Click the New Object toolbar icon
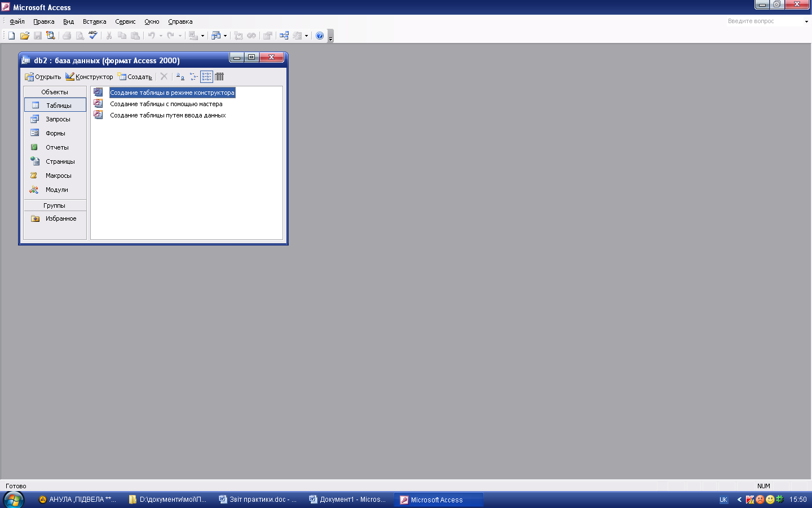The width and height of the screenshot is (812, 508). pyautogui.click(x=297, y=36)
